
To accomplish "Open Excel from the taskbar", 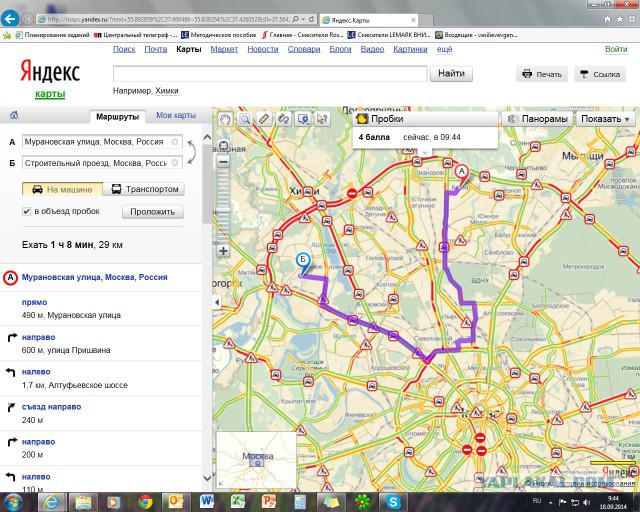I will (x=238, y=501).
